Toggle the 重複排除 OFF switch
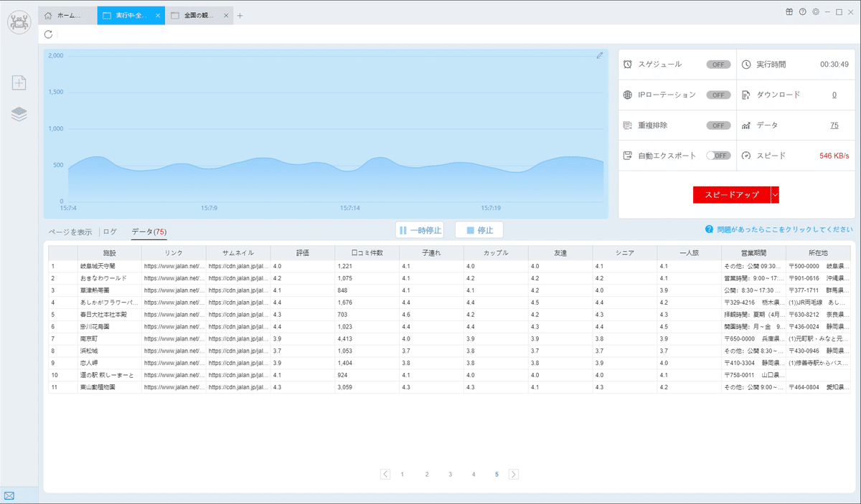The width and height of the screenshot is (861, 504). 718,125
